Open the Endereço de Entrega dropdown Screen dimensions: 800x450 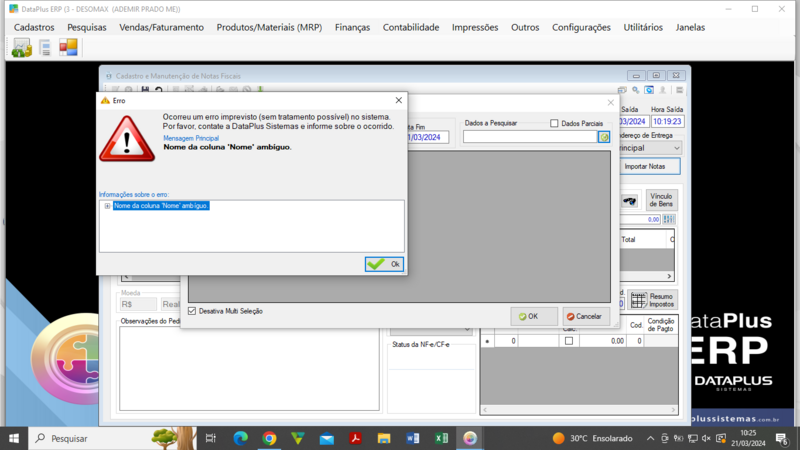tap(677, 148)
